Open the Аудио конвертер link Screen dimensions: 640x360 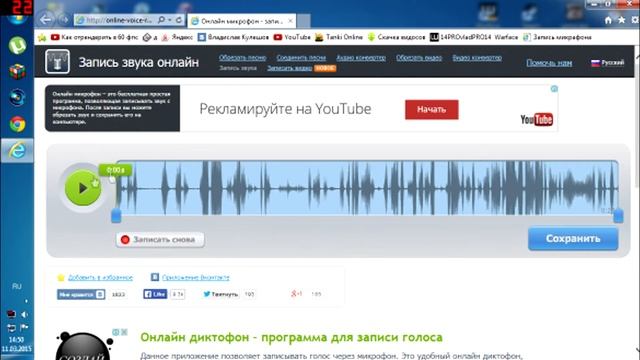coord(361,58)
